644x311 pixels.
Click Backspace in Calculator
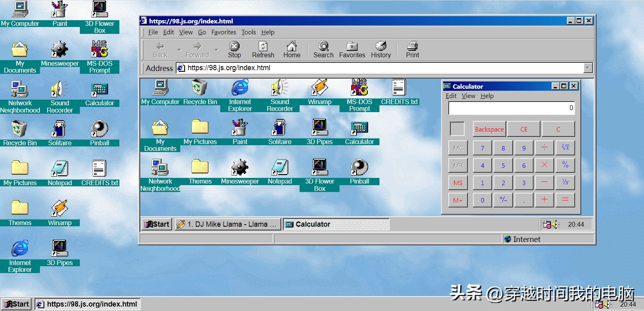[489, 129]
